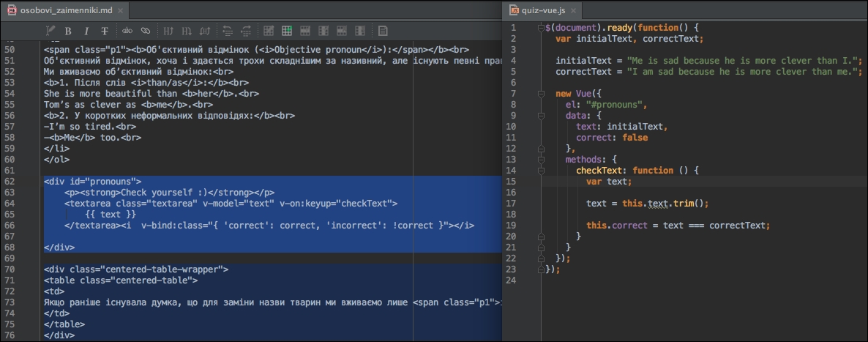The width and height of the screenshot is (868, 342).
Task: Click the 'abc' code span toolbar icon
Action: click(128, 31)
